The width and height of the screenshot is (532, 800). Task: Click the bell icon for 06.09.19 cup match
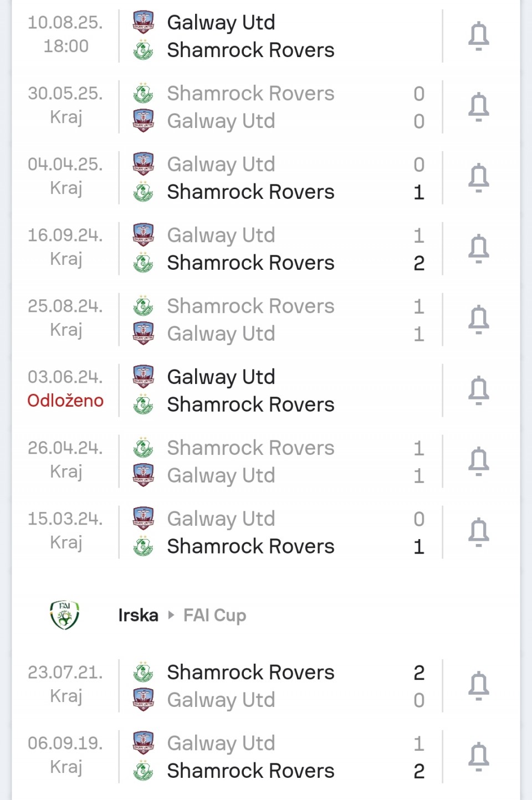point(479,757)
